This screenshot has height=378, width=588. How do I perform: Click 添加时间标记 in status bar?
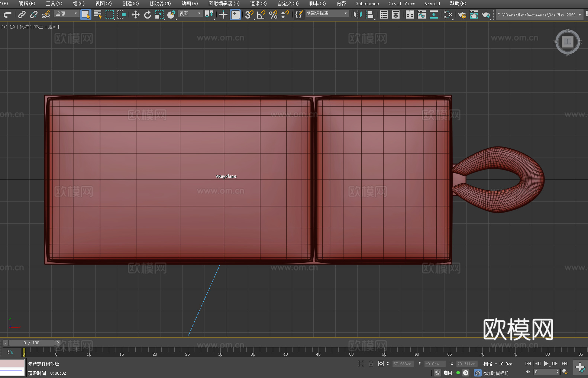[495, 373]
